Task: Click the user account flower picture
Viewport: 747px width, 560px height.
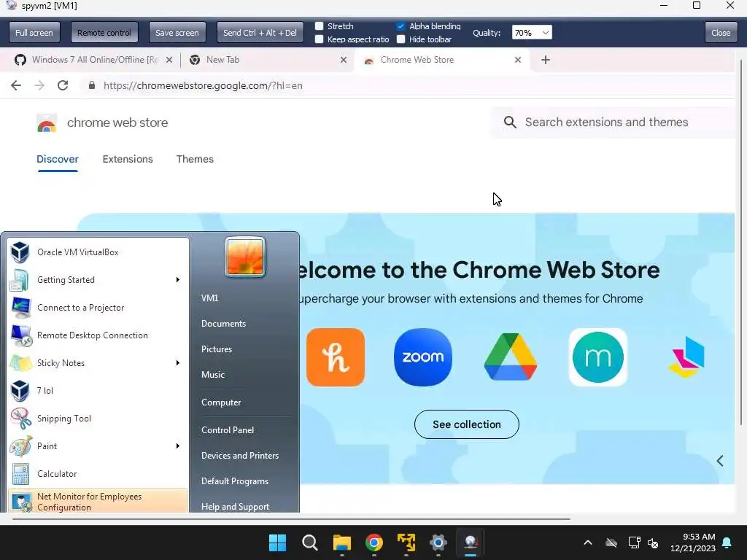Action: (x=245, y=257)
